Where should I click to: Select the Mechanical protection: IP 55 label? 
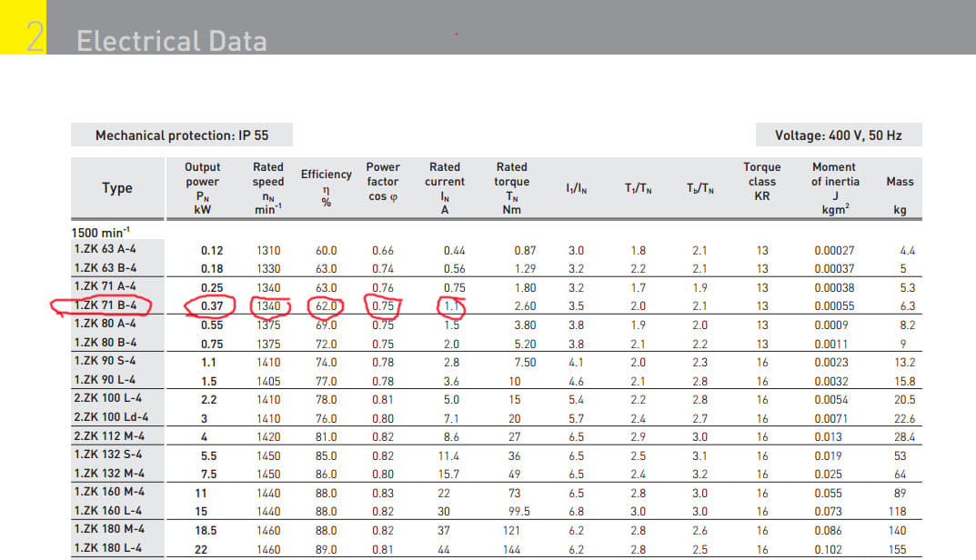coord(182,135)
